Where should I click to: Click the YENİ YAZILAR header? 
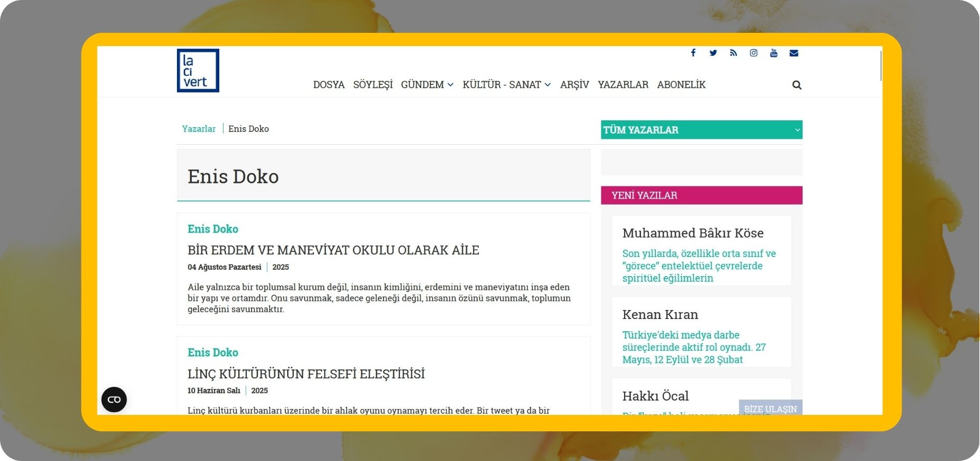point(701,195)
